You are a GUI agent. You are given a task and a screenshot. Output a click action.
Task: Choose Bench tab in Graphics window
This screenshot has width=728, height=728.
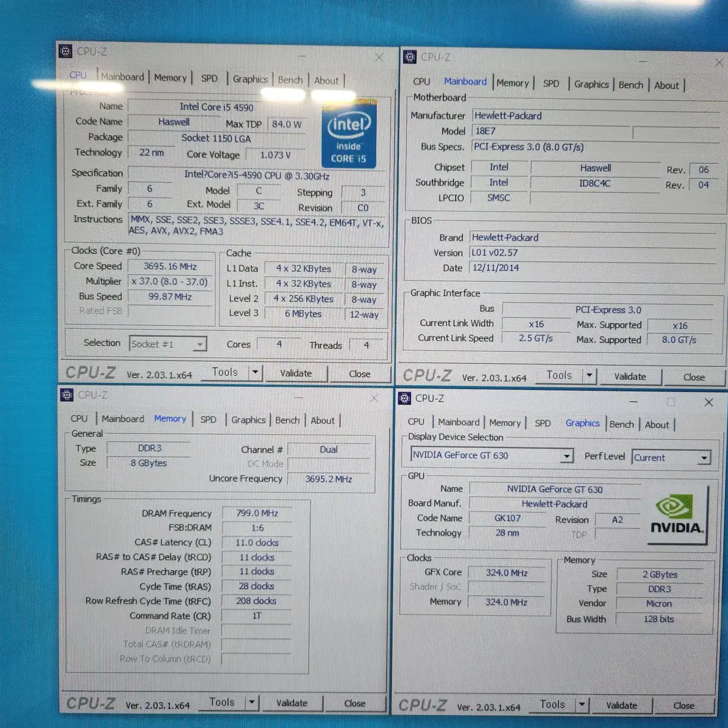click(621, 424)
